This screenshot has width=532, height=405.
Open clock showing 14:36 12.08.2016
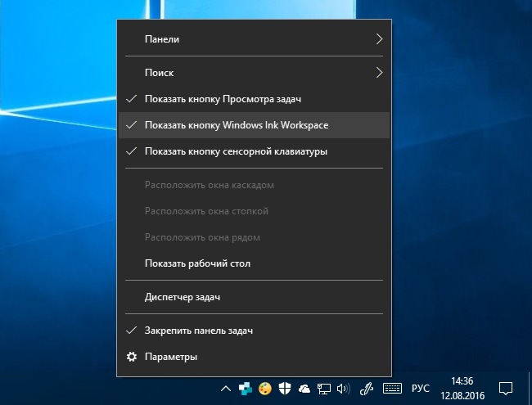tap(462, 389)
